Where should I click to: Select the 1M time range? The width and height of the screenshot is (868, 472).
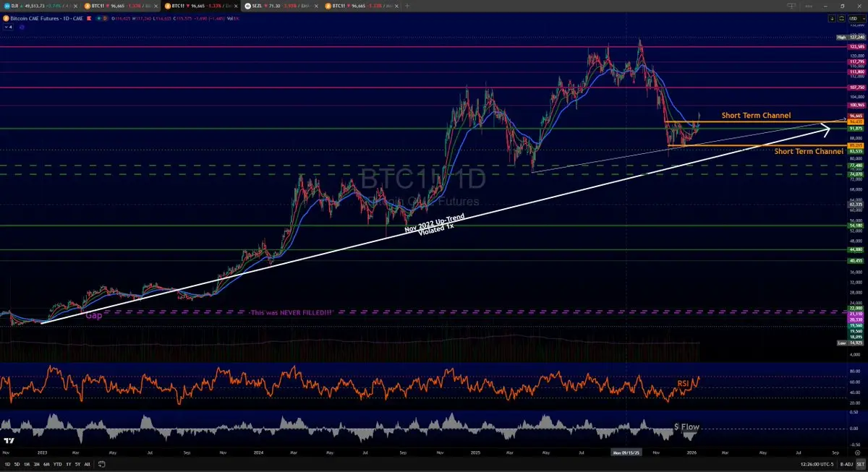(26, 463)
